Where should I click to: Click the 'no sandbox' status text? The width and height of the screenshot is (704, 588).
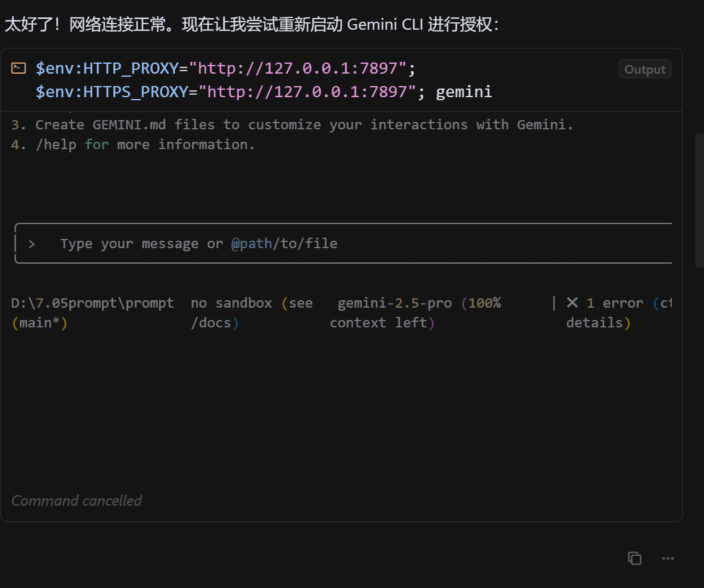231,303
